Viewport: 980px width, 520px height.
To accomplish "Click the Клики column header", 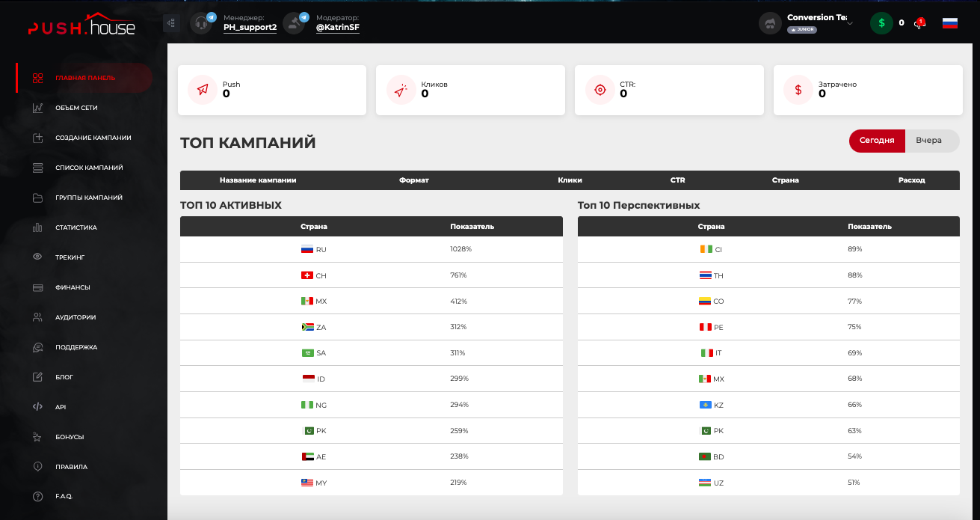I will 570,180.
